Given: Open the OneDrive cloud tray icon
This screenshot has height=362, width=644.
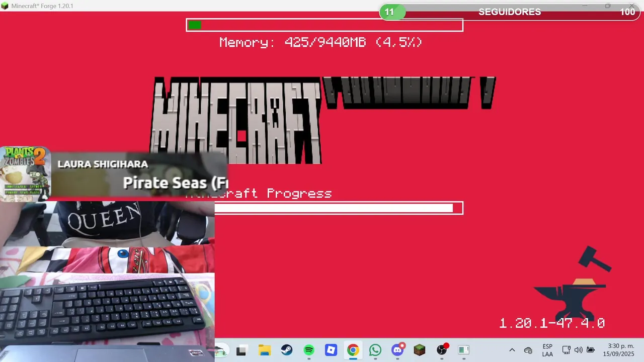Looking at the screenshot, I should (528, 350).
